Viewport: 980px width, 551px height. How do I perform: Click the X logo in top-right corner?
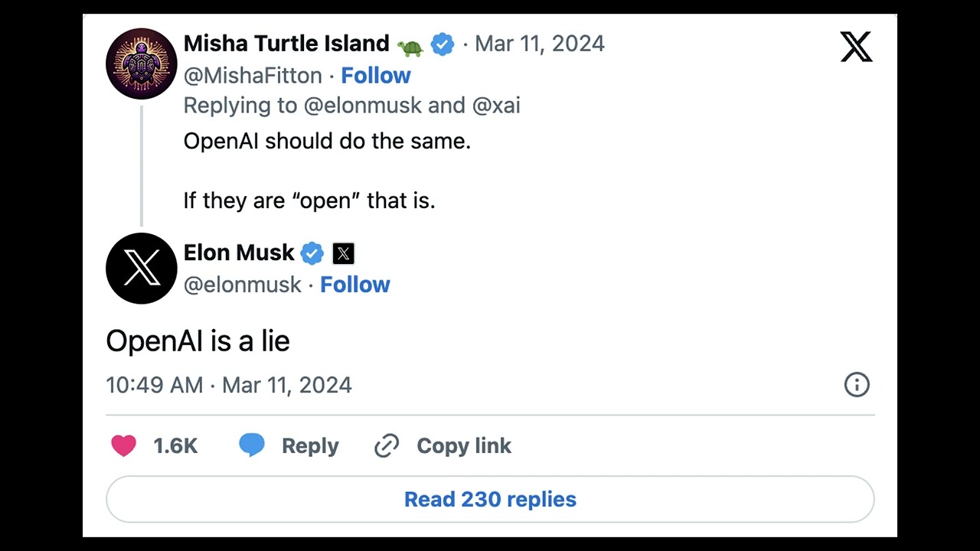[x=856, y=47]
